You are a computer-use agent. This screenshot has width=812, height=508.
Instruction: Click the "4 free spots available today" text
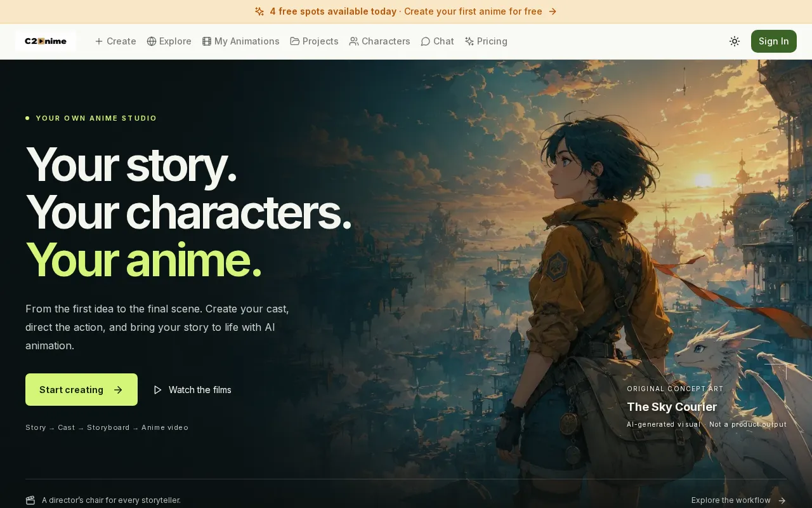[333, 11]
